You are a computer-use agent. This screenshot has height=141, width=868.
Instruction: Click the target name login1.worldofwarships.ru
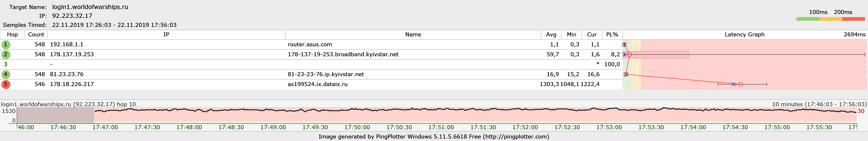pyautogui.click(x=90, y=7)
